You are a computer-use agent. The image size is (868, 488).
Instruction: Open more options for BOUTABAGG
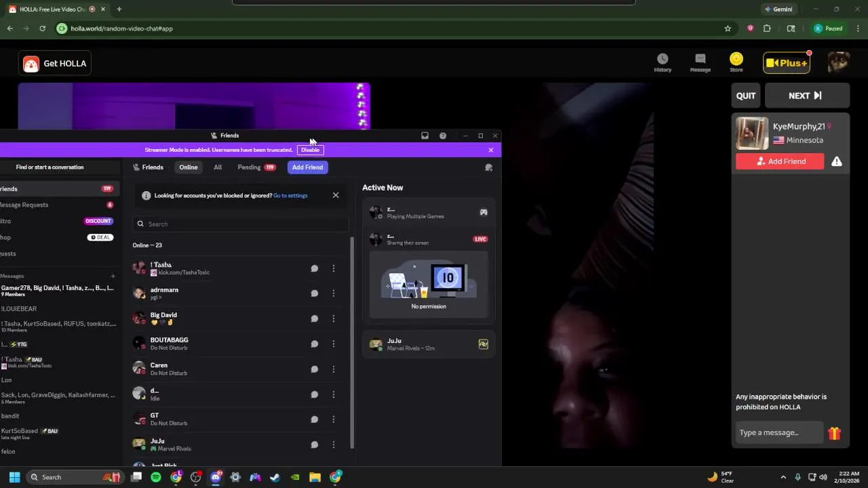pos(334,344)
